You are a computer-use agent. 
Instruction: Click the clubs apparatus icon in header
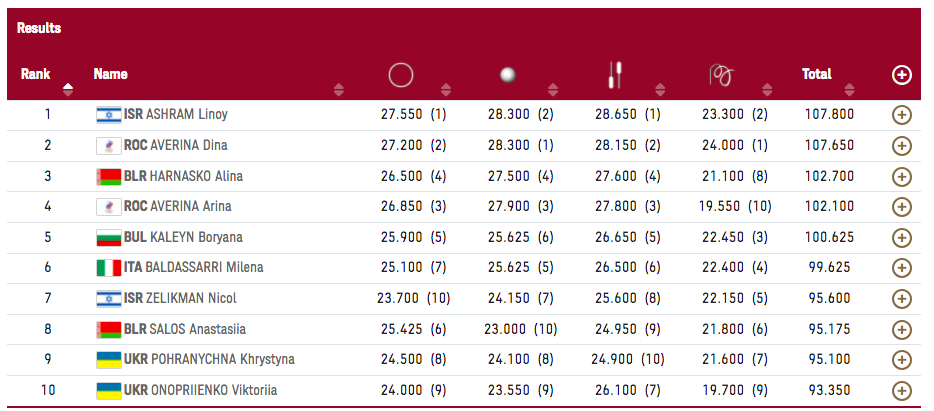(615, 74)
